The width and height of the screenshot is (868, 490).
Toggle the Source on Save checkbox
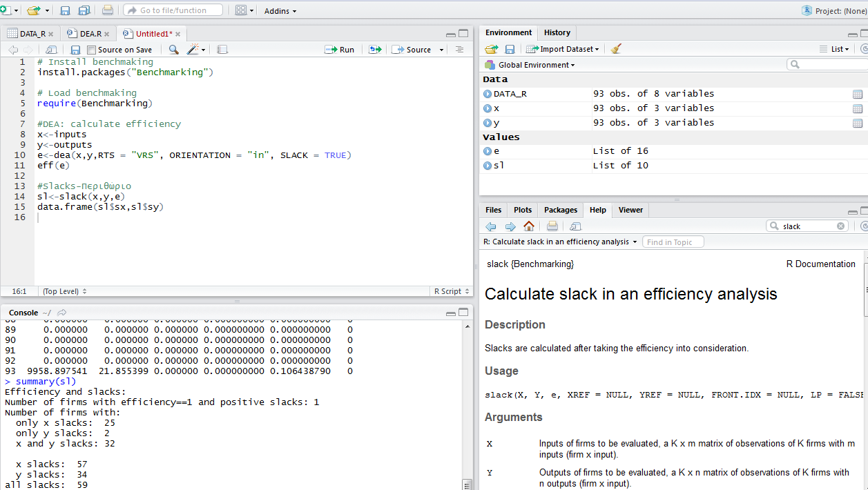(x=92, y=50)
